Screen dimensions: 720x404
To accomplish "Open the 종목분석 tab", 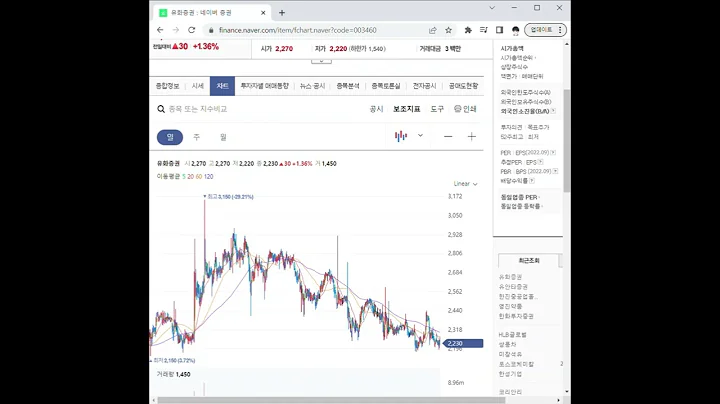I will point(348,86).
